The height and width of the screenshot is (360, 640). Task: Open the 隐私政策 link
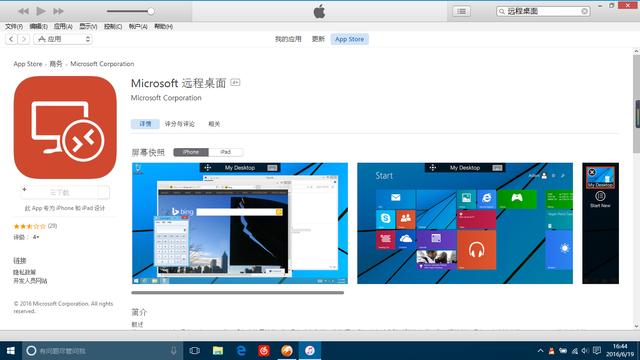pyautogui.click(x=24, y=272)
